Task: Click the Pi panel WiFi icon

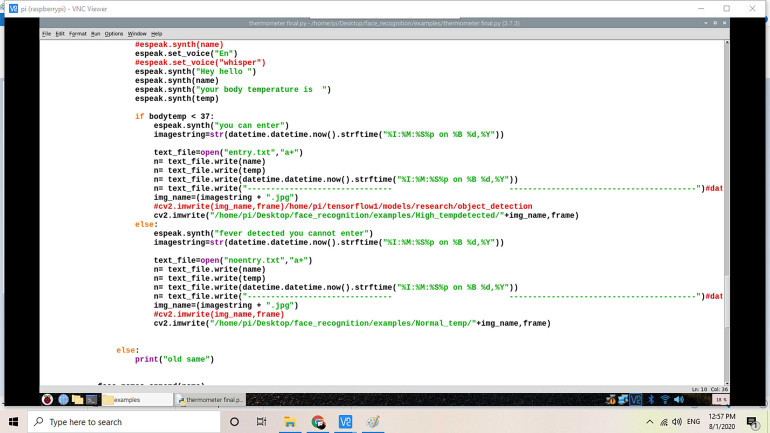Action: pos(663,399)
